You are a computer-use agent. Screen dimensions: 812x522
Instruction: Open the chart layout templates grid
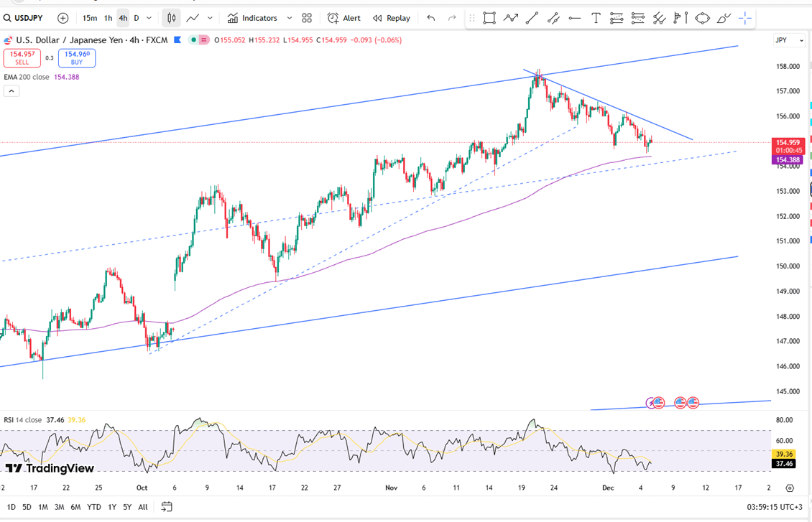(307, 18)
